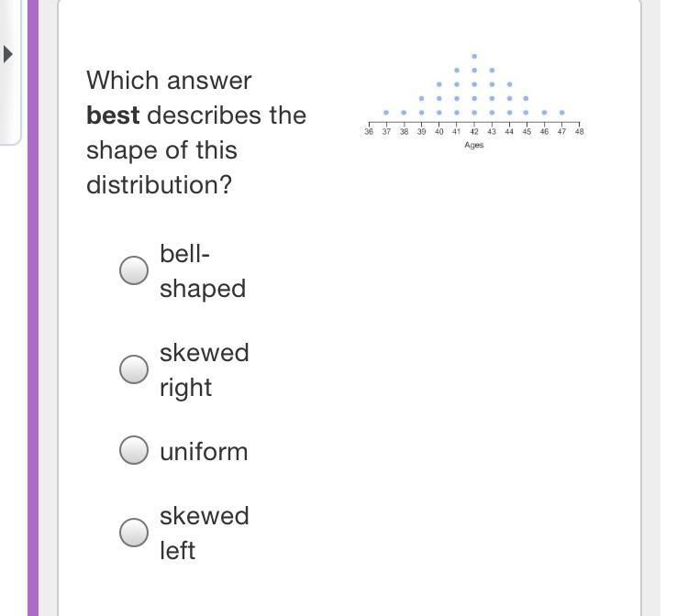This screenshot has height=616, width=688.
Task: Click the 'uniform' answer label text
Action: (204, 452)
